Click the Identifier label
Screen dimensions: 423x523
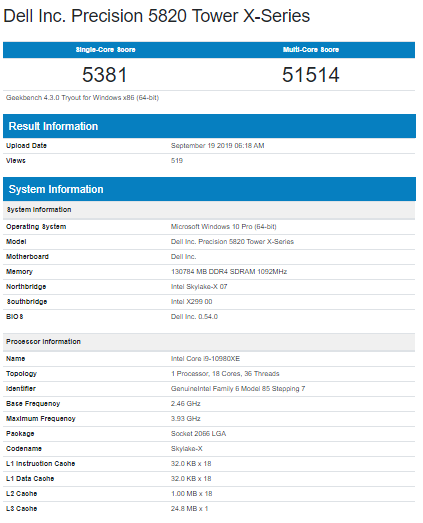click(21, 389)
